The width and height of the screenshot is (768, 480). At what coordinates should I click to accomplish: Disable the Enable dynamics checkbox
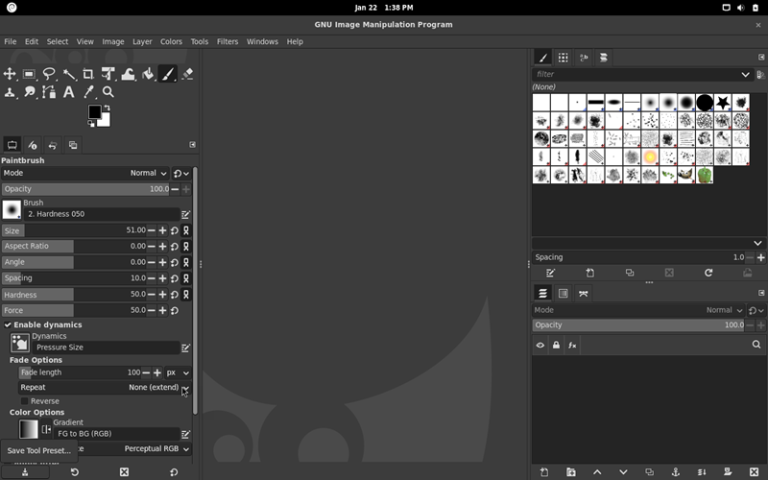8,325
